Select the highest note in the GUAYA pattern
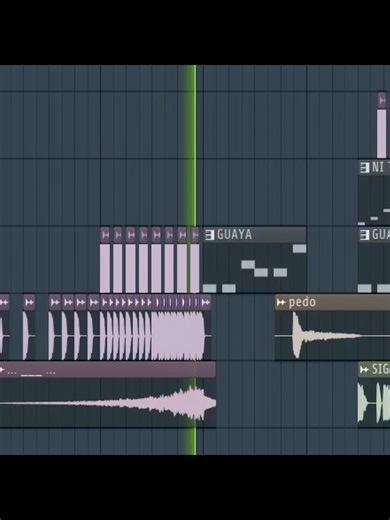 click(x=299, y=249)
